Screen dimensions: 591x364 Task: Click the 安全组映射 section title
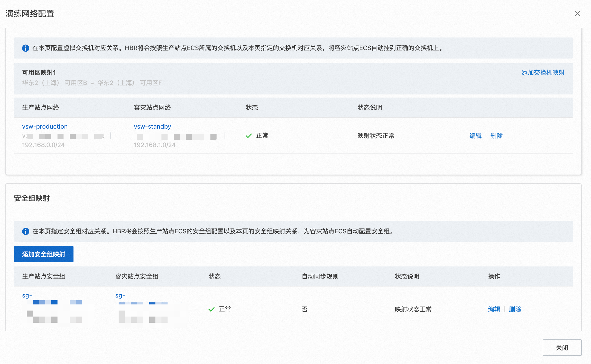tap(32, 198)
